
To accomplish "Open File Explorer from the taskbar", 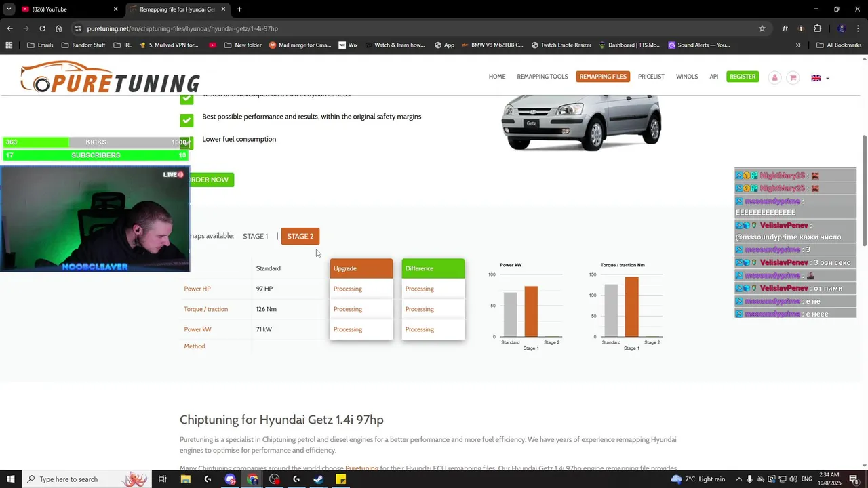I will pyautogui.click(x=185, y=479).
